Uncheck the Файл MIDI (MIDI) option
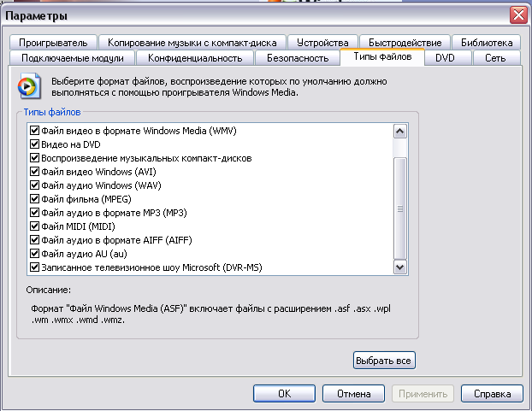 (34, 226)
